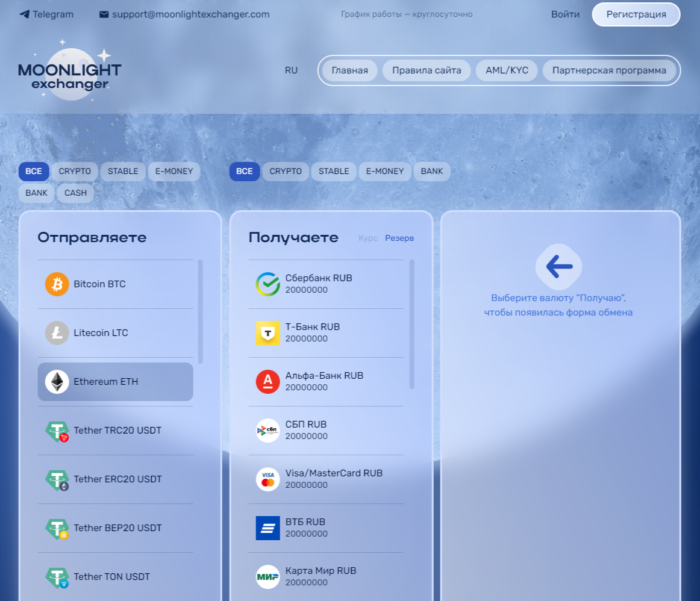Screen dimensions: 700x601
Task: Open the RU language selector
Action: click(x=291, y=70)
